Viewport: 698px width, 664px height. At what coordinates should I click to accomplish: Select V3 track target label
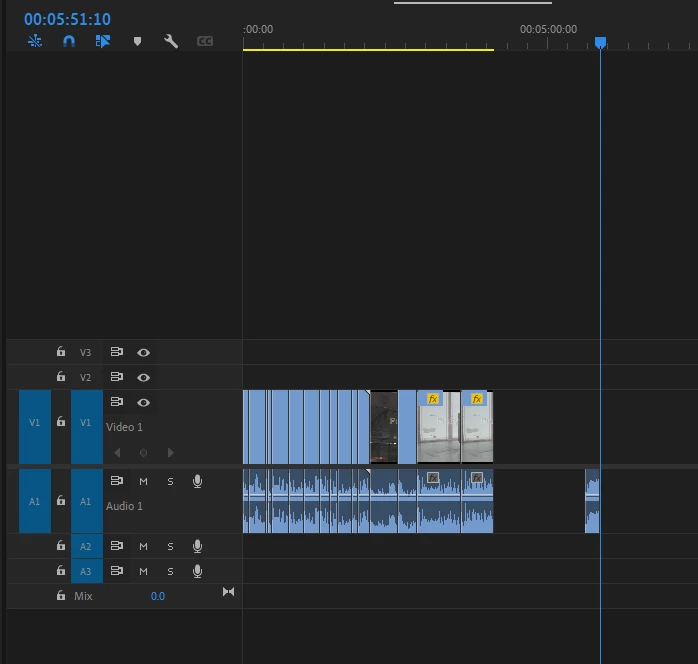point(85,352)
